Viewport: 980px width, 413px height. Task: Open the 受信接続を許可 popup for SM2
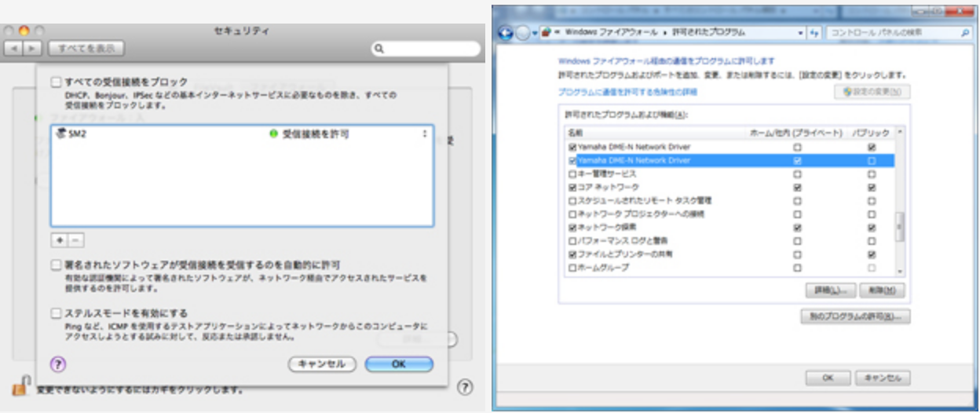point(425,134)
